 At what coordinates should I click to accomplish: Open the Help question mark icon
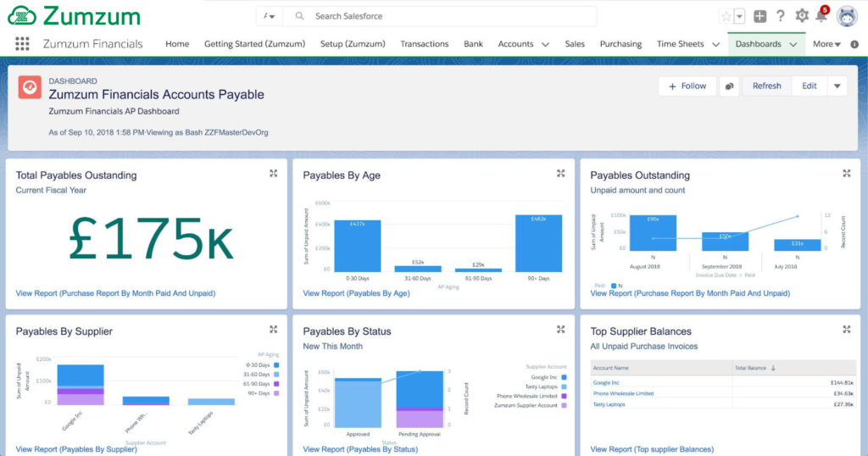pos(781,16)
